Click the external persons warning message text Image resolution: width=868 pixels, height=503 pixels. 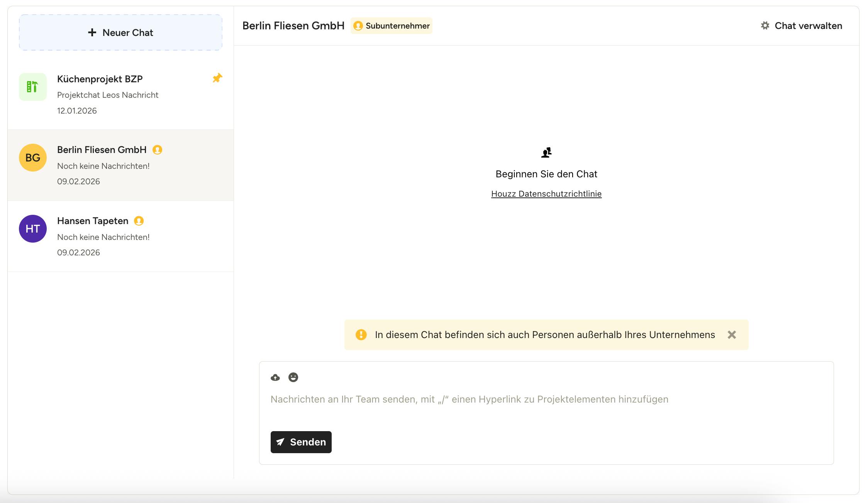(x=545, y=335)
